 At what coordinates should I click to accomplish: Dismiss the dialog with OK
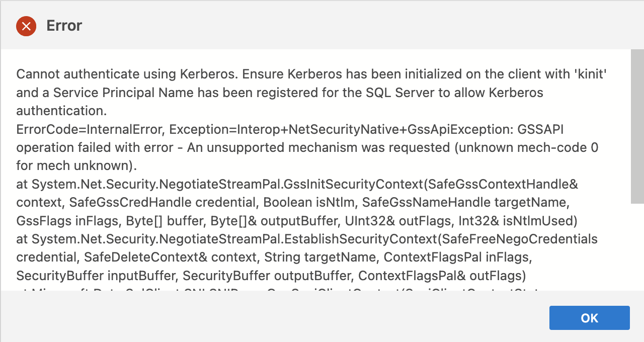[x=589, y=318]
